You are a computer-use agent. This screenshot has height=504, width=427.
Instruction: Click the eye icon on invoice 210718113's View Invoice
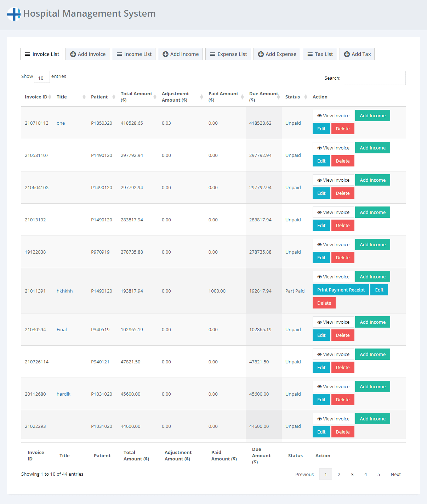pos(320,115)
